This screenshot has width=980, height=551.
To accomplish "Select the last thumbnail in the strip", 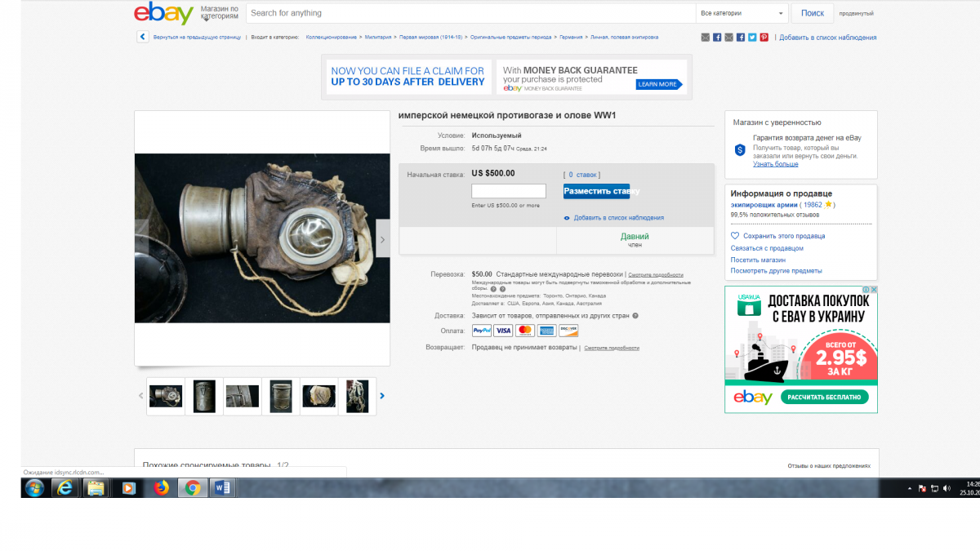I will point(358,396).
